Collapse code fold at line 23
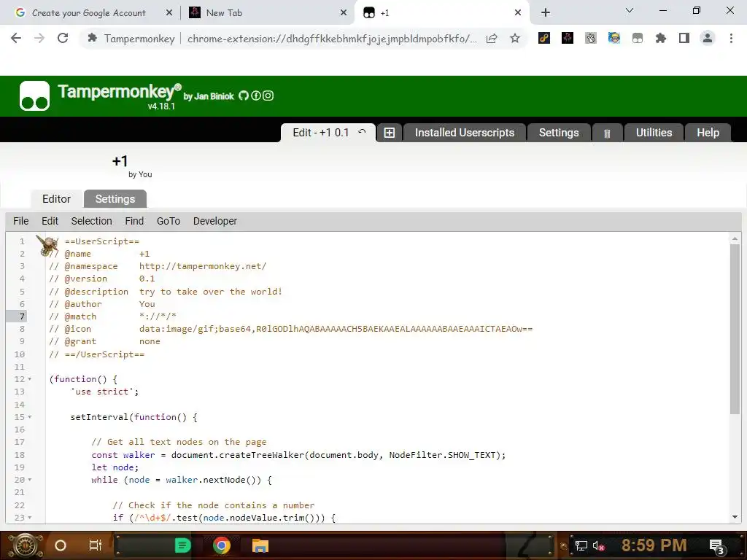747x560 pixels. point(29,517)
